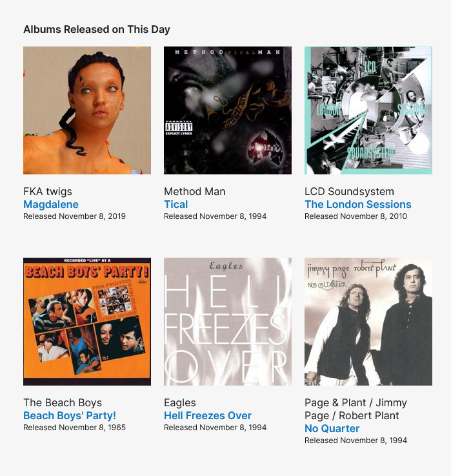Go to The London Sessions link

[358, 204]
